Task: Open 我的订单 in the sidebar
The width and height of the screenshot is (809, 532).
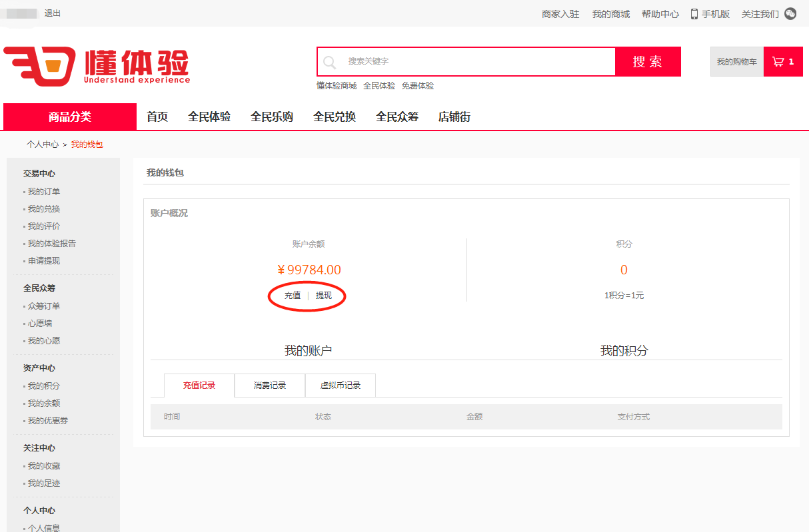Action: pyautogui.click(x=44, y=192)
